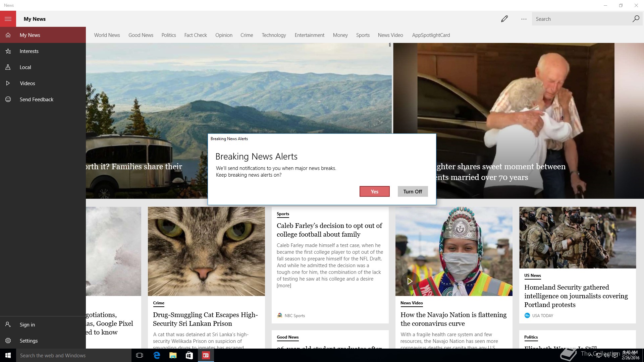Click the Settings gear icon
The height and width of the screenshot is (362, 644).
8,341
